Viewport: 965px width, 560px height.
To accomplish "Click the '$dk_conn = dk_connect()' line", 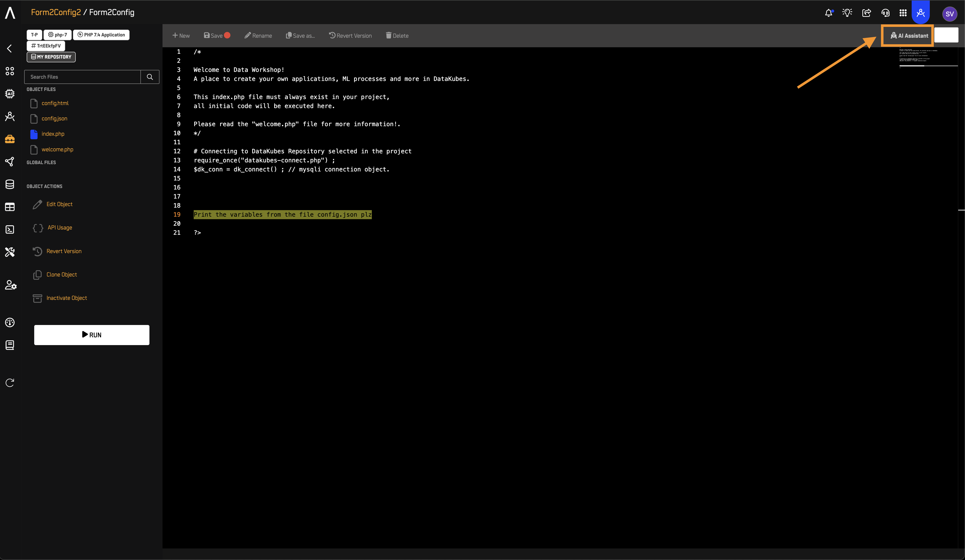I will point(291,169).
